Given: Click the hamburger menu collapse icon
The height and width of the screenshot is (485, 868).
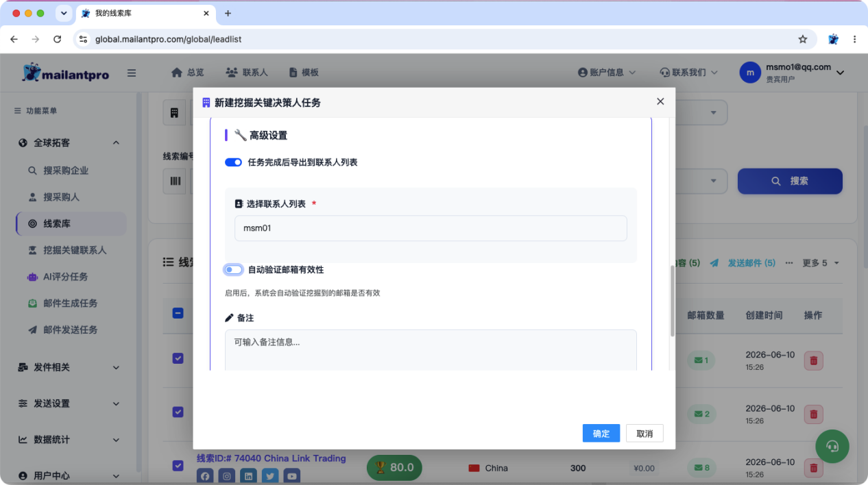Looking at the screenshot, I should tap(132, 73).
